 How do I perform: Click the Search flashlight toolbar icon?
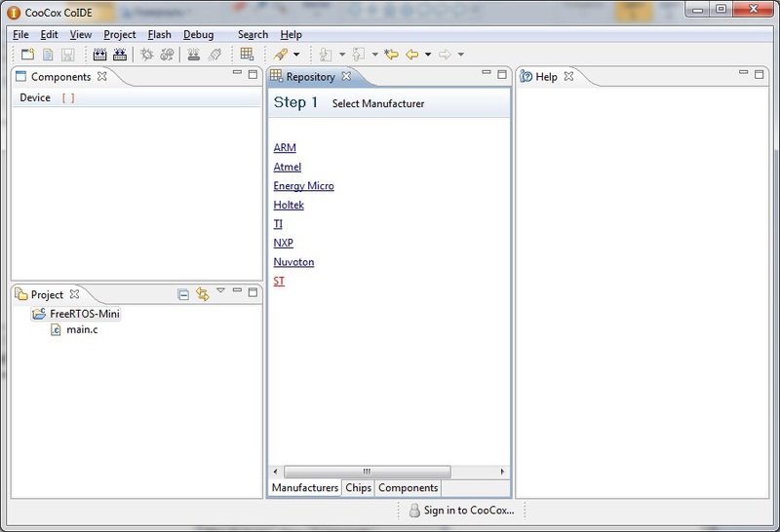pos(281,55)
